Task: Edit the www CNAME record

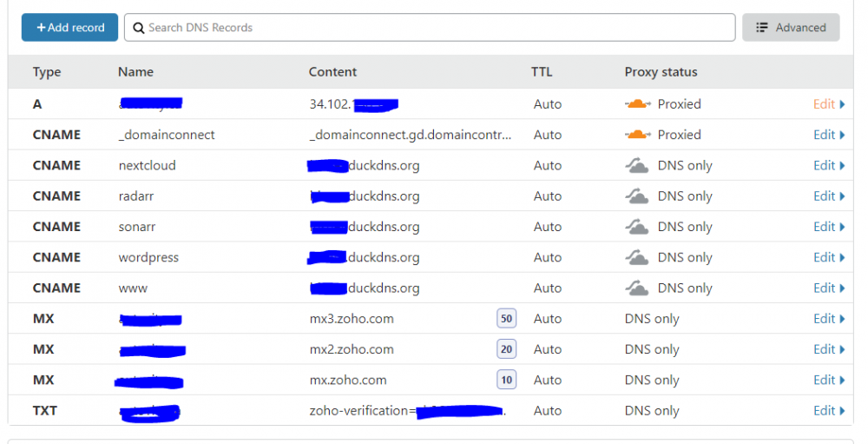Action: [829, 288]
